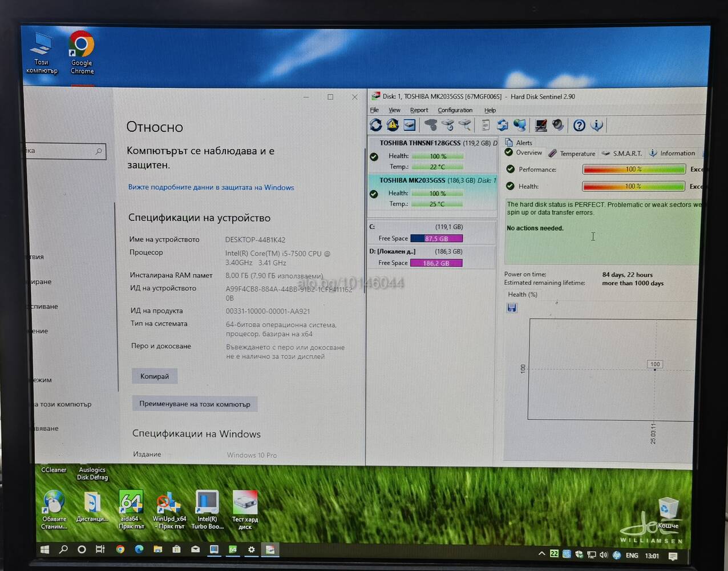
Task: Open Microsoft Store from the taskbar
Action: click(176, 549)
